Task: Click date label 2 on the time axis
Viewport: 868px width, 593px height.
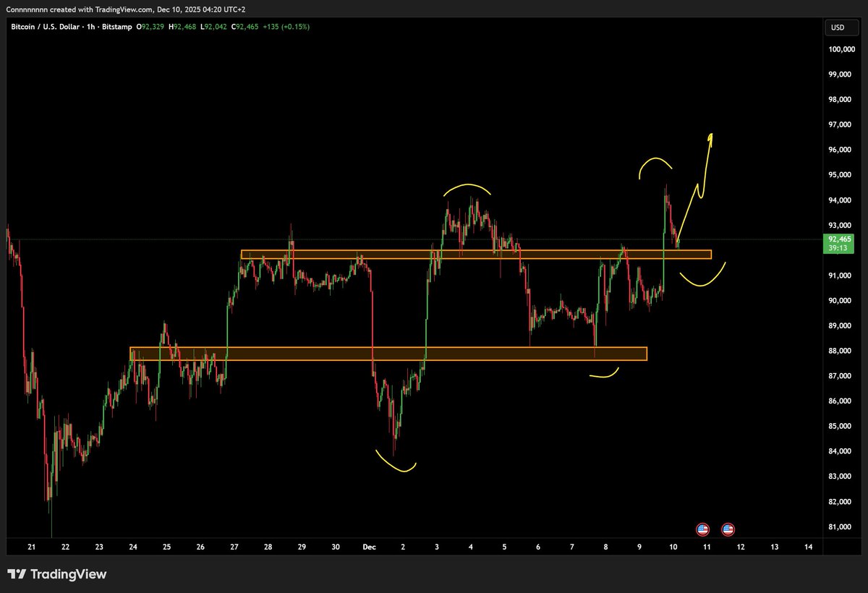Action: point(403,547)
